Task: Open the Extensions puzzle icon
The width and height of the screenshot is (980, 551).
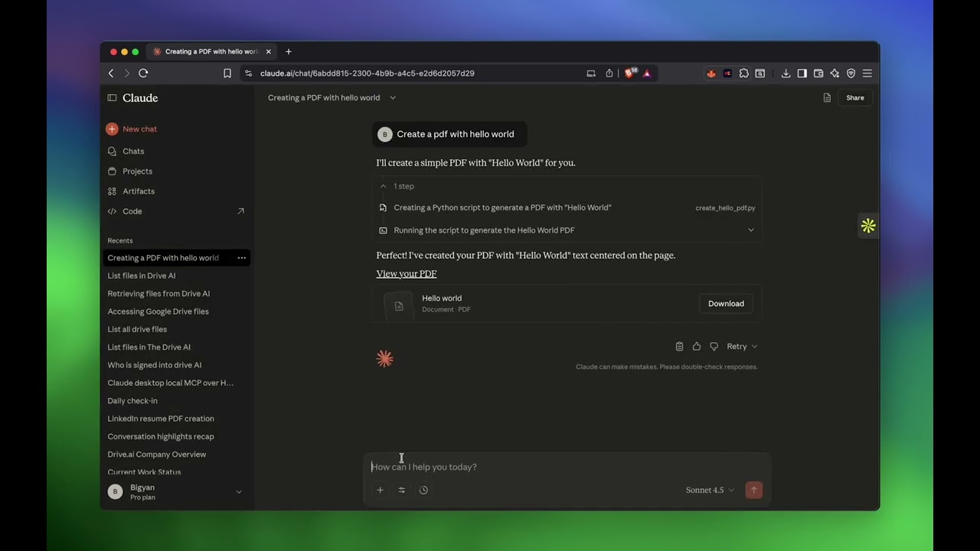Action: 743,73
